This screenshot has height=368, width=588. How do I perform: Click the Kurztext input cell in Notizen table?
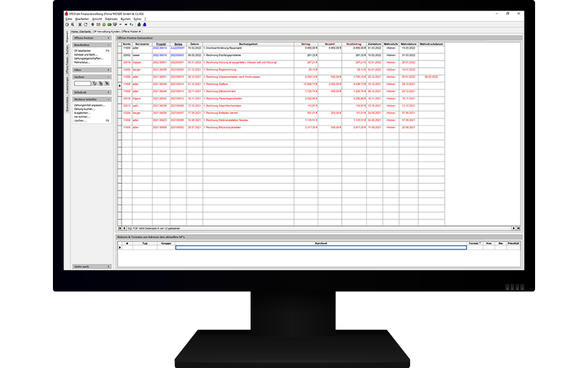(321, 247)
